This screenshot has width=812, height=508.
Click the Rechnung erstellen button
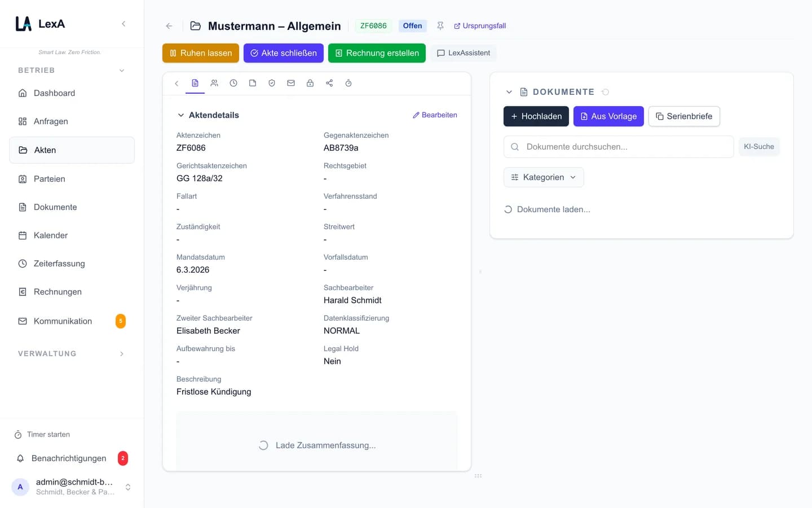coord(377,53)
